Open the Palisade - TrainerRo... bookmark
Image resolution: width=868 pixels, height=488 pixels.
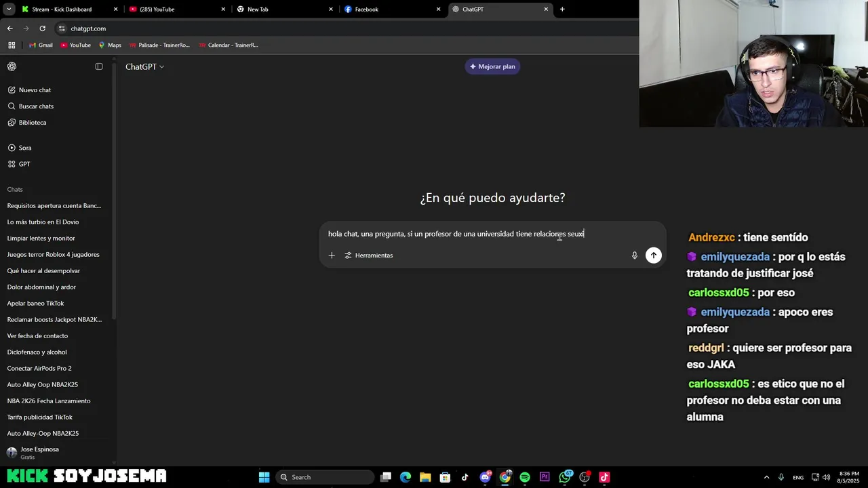[x=159, y=45]
